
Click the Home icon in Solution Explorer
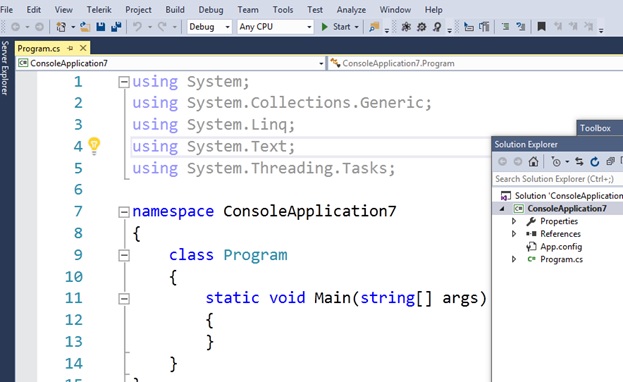click(533, 161)
